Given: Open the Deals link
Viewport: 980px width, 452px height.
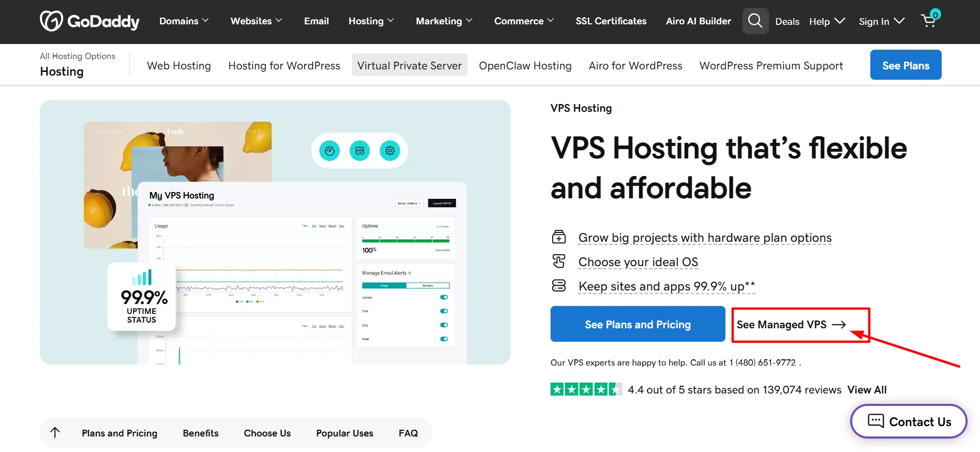Looking at the screenshot, I should coord(788,22).
